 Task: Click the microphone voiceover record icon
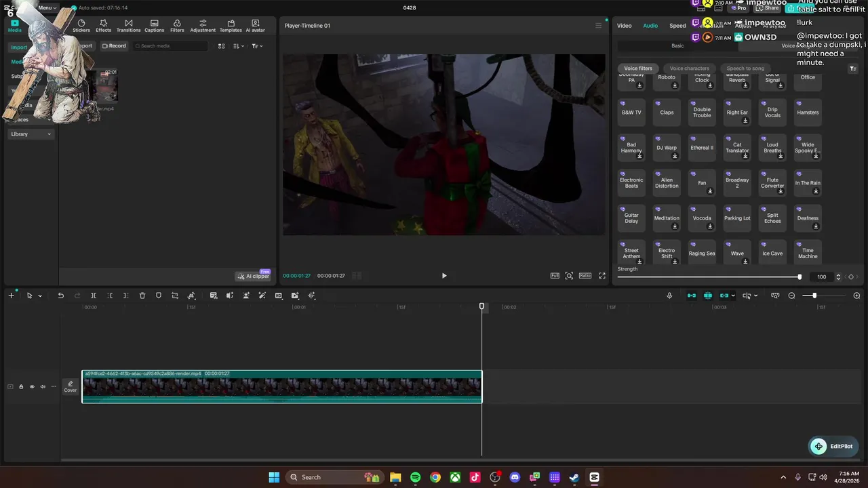point(669,296)
